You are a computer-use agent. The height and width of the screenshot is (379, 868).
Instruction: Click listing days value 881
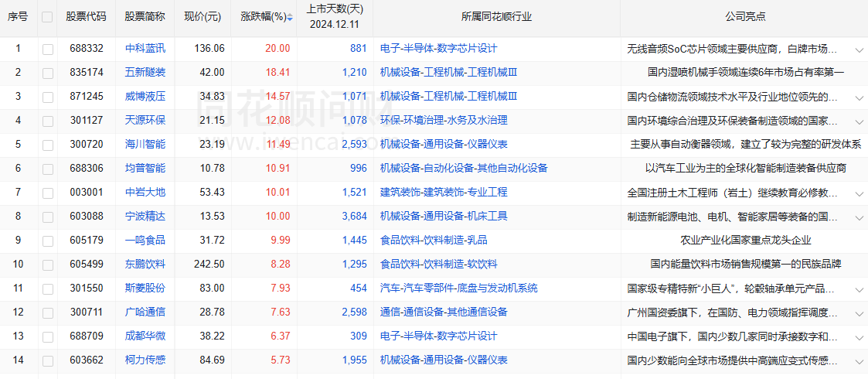click(358, 48)
